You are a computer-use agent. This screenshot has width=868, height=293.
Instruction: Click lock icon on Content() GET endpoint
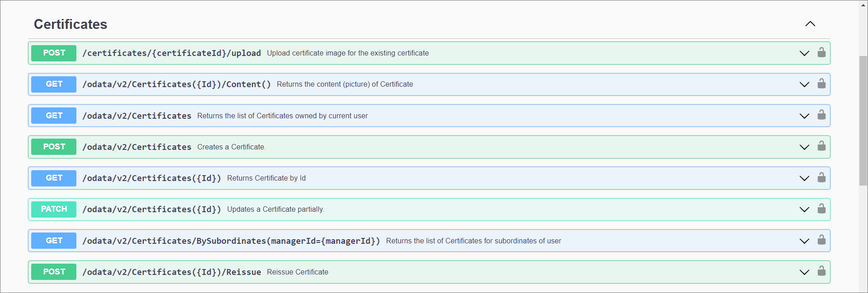821,84
